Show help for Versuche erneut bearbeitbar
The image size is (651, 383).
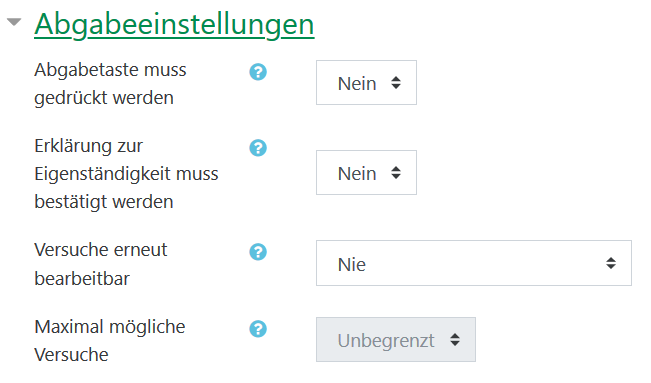pyautogui.click(x=258, y=252)
